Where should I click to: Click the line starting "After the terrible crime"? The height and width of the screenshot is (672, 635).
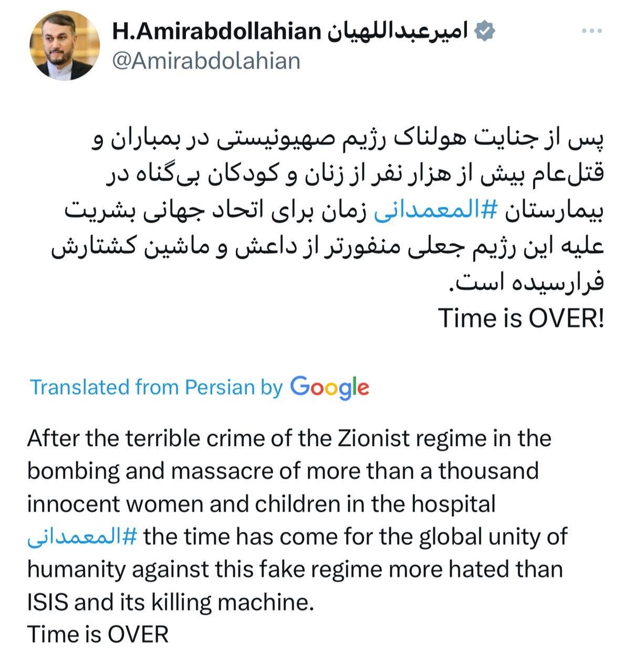(x=289, y=438)
